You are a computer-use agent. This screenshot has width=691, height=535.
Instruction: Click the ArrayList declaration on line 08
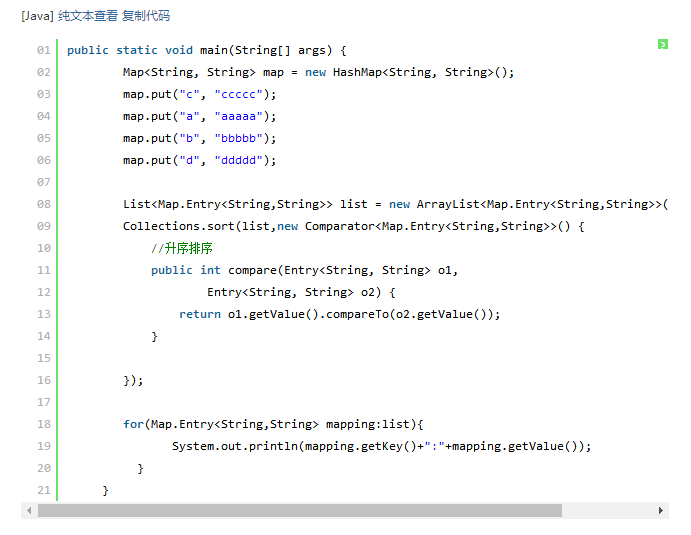pyautogui.click(x=395, y=204)
